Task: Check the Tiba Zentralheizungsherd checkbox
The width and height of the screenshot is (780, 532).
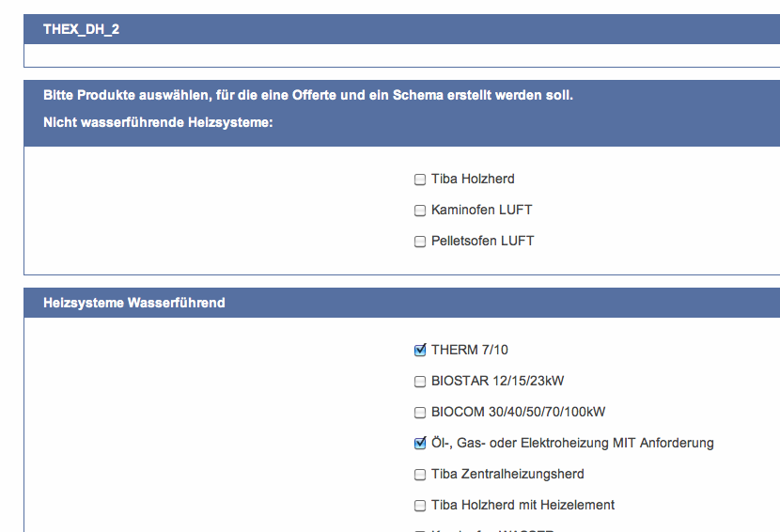Action: point(420,475)
